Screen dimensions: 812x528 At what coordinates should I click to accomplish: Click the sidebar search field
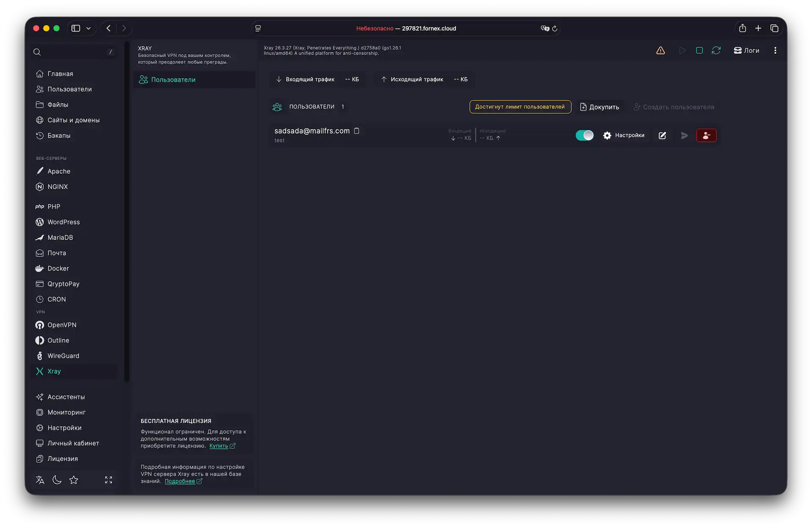(x=72, y=52)
